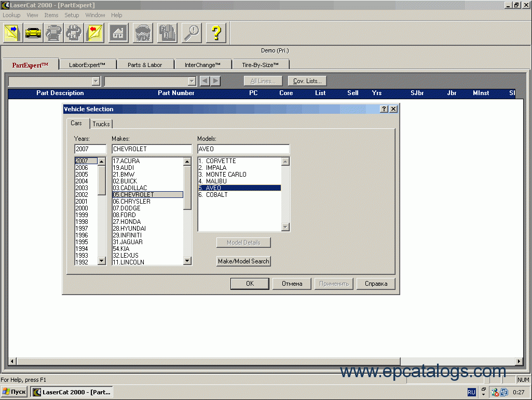Select COBALT in Models list
The width and height of the screenshot is (532, 400).
click(x=240, y=195)
